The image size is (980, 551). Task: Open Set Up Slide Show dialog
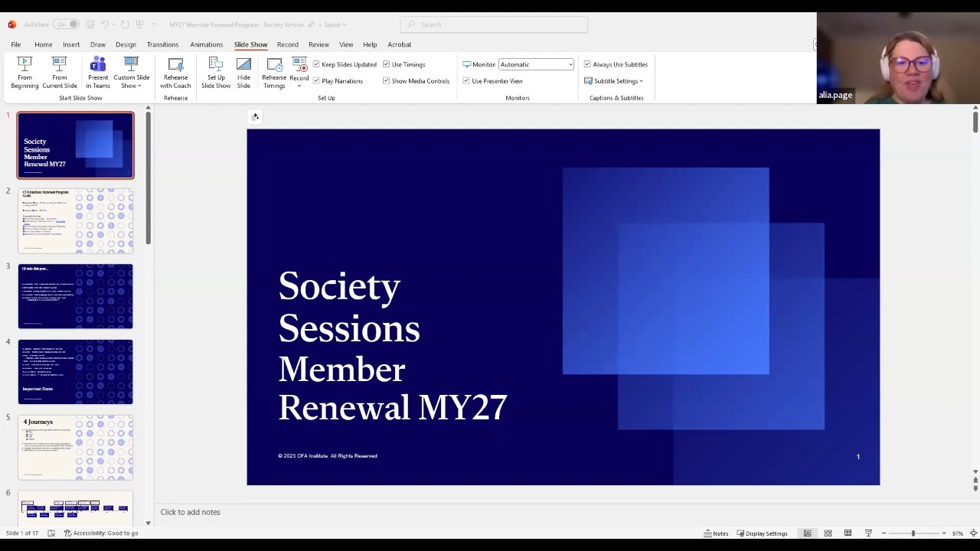[x=216, y=73]
